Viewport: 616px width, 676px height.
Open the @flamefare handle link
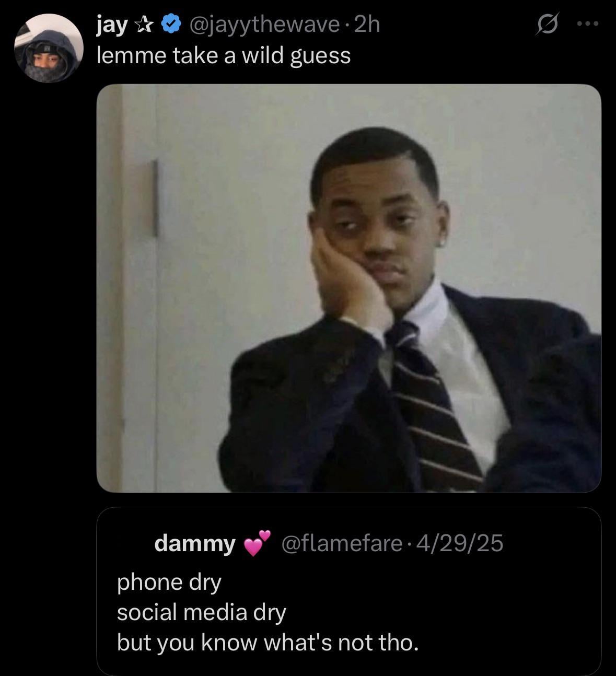[342, 543]
